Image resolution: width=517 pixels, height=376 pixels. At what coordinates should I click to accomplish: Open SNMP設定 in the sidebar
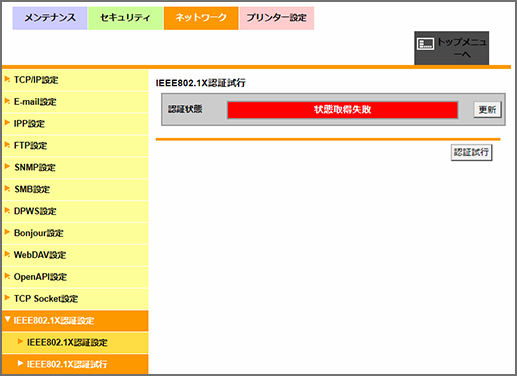[x=75, y=168]
